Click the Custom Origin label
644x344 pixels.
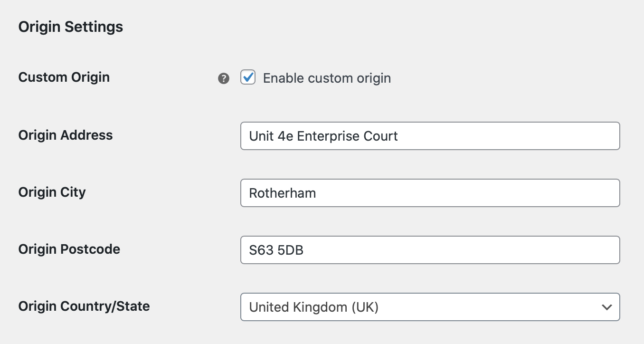(64, 77)
